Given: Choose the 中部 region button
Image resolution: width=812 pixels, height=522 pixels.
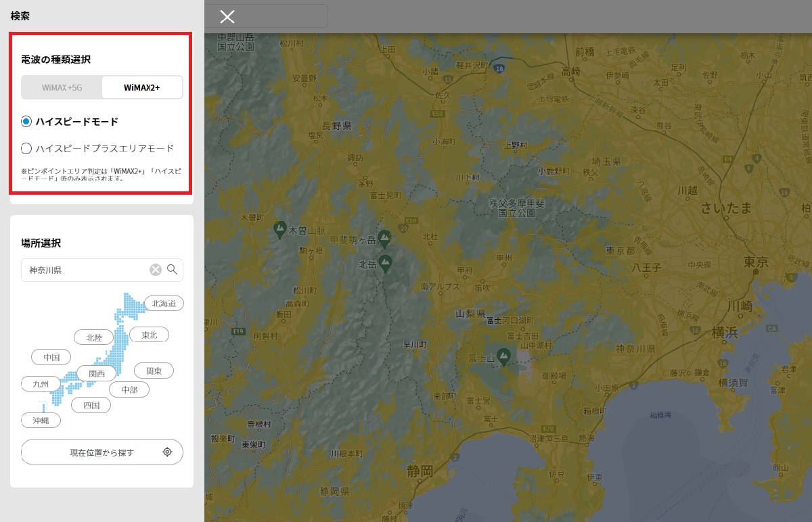Looking at the screenshot, I should [129, 389].
